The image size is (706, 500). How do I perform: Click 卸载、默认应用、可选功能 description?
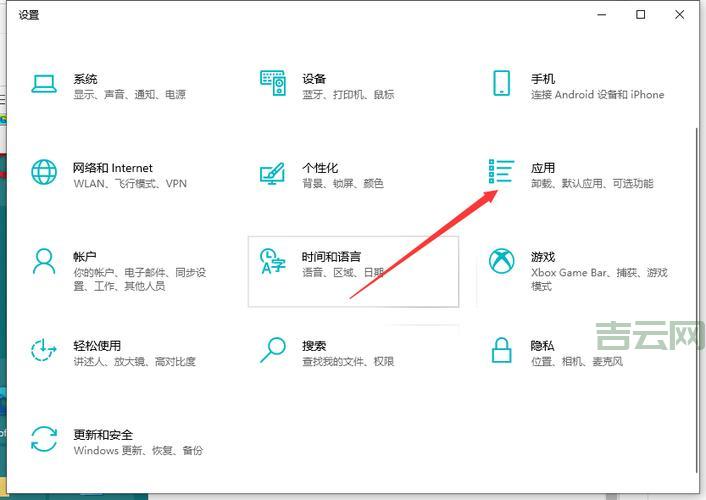[592, 184]
